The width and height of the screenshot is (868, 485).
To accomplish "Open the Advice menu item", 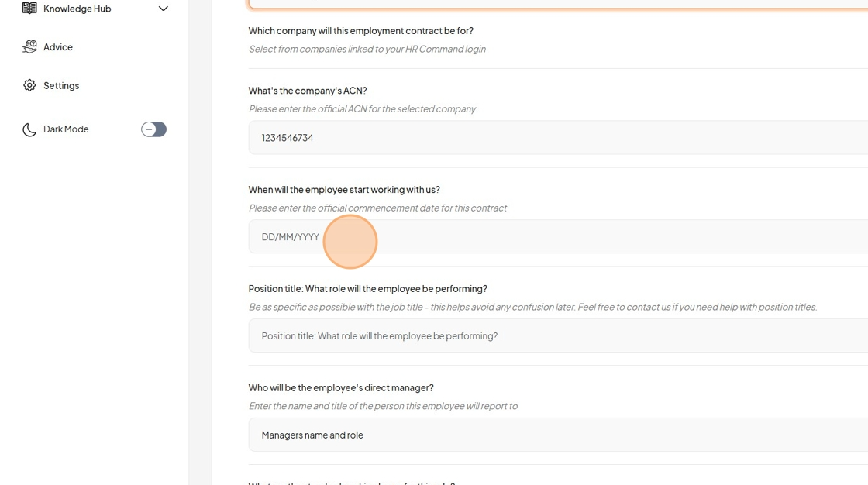I will click(x=58, y=47).
